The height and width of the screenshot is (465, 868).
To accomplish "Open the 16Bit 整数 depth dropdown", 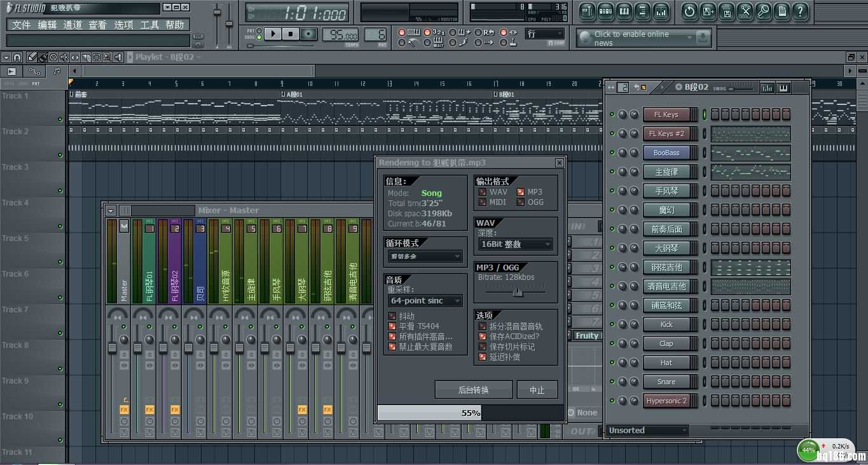I will tap(515, 244).
